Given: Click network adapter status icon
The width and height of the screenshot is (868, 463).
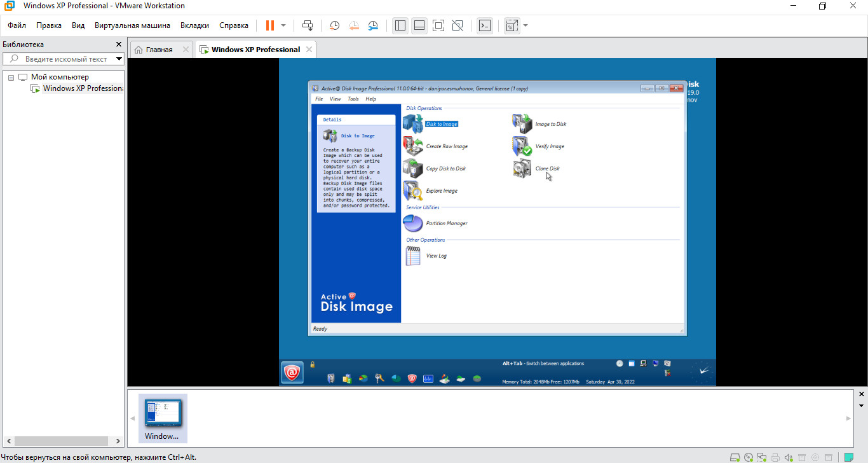Looking at the screenshot, I should click(x=762, y=457).
